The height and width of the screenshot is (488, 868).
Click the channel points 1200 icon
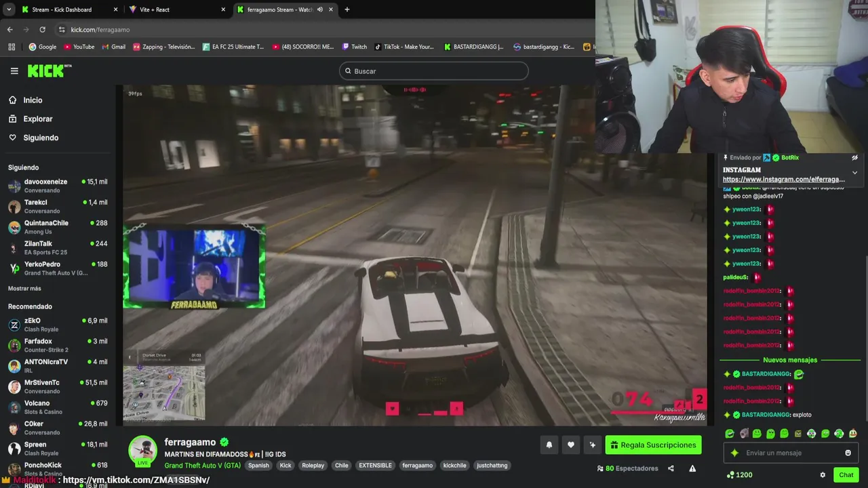coord(730,475)
